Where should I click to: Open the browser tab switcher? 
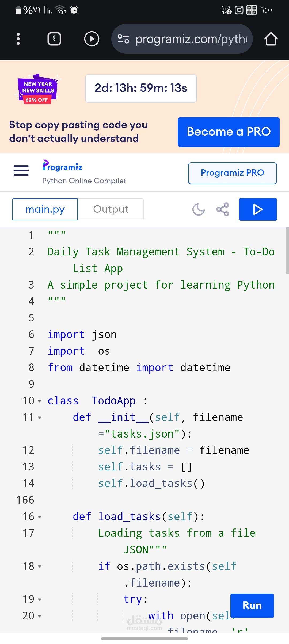tap(54, 39)
